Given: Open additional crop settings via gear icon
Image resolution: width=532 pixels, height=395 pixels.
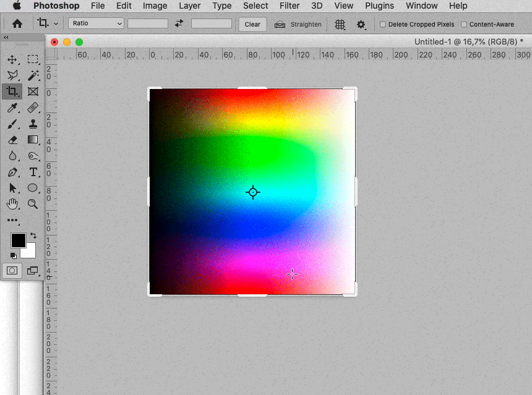Looking at the screenshot, I should click(362, 24).
